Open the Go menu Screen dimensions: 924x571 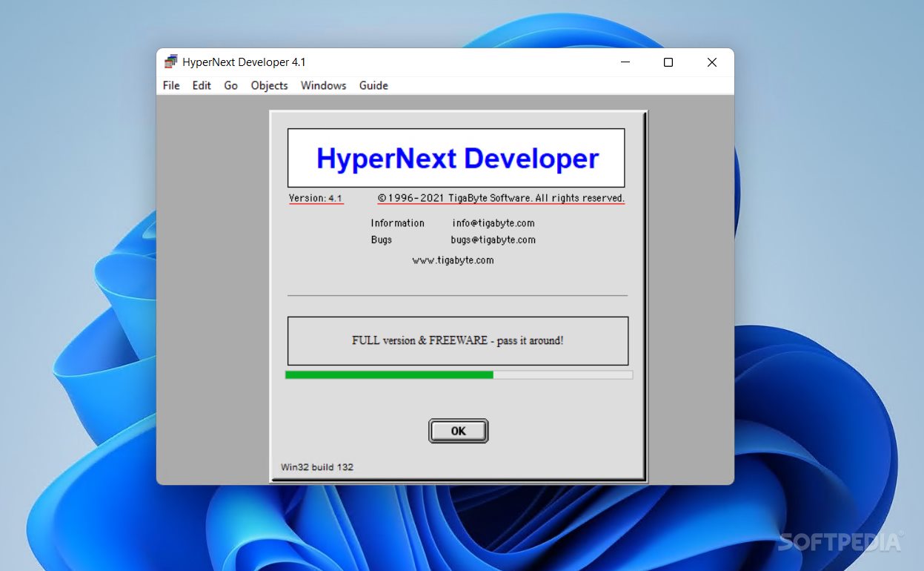click(x=231, y=85)
